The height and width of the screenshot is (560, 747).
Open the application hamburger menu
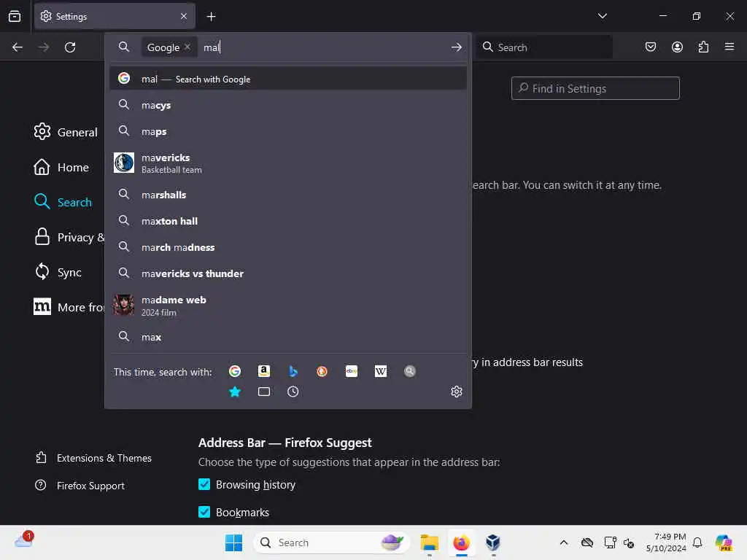pyautogui.click(x=729, y=47)
